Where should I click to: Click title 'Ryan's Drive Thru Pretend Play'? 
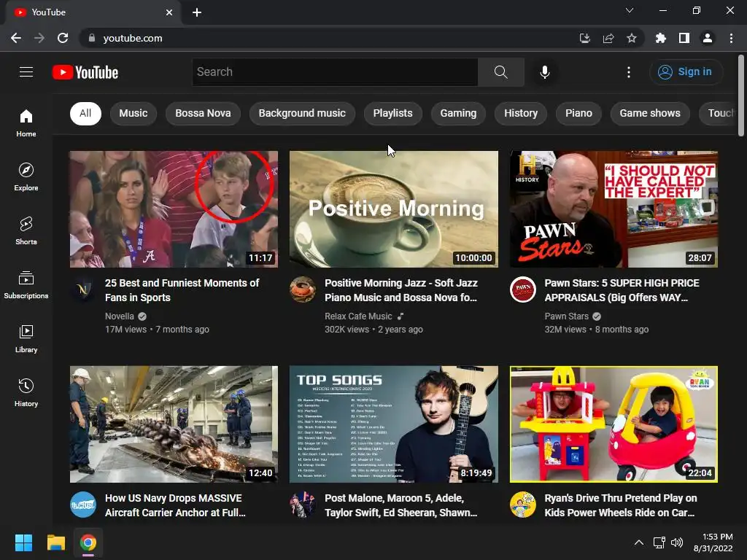(x=621, y=505)
